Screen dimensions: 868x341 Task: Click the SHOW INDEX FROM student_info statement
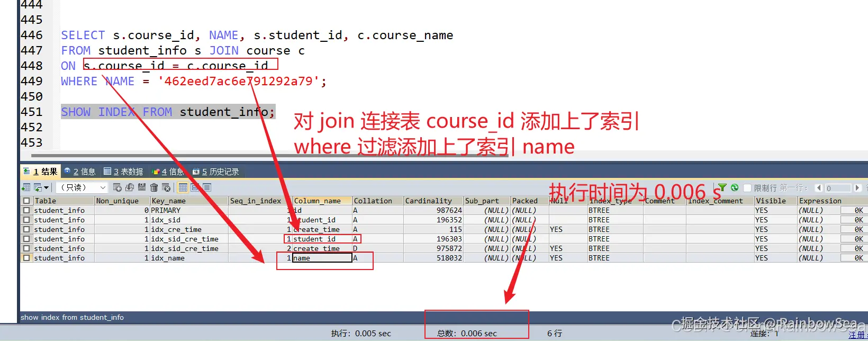pos(168,112)
